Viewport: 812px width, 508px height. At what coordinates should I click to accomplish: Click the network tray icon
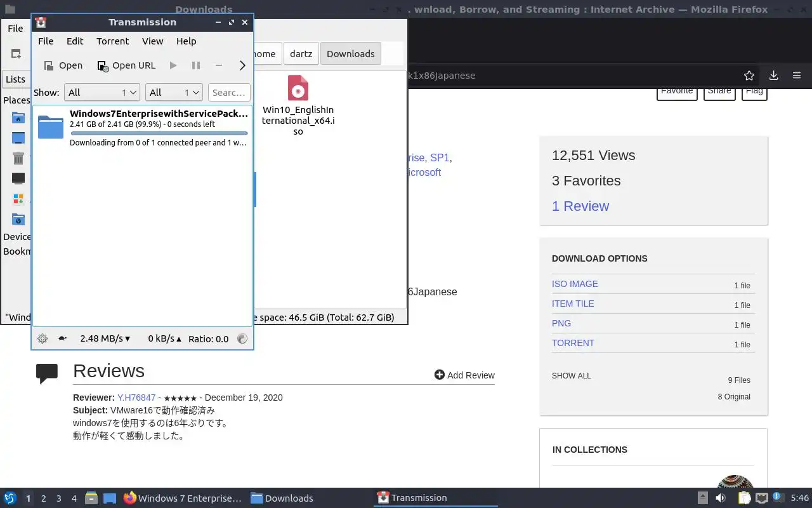(762, 498)
